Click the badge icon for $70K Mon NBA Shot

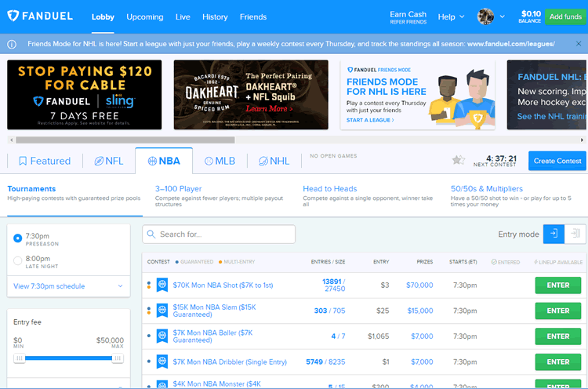(162, 285)
